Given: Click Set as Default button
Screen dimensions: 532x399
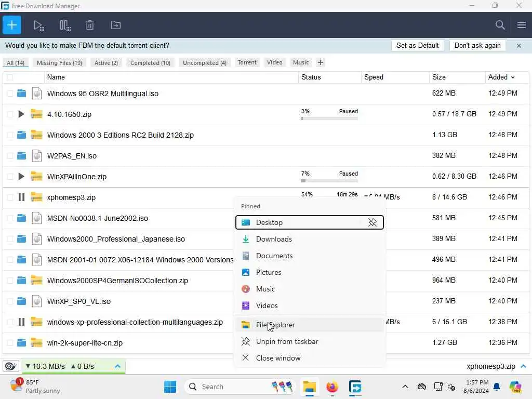Looking at the screenshot, I should tap(417, 46).
